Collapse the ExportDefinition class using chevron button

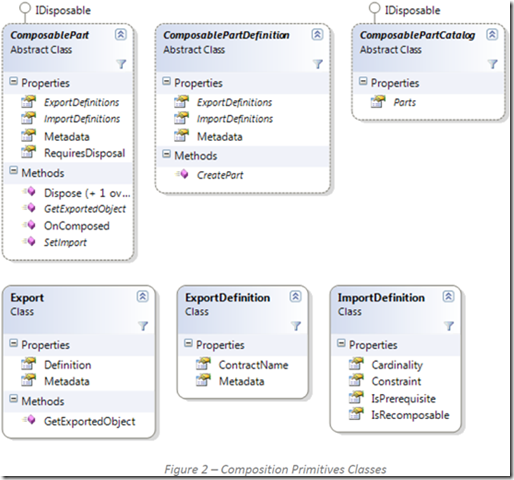[x=295, y=296]
